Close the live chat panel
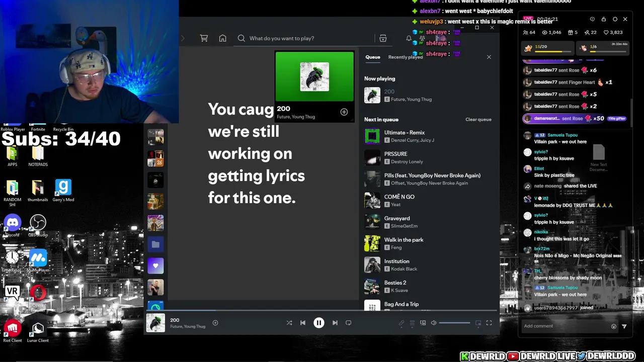The height and width of the screenshot is (362, 644). [x=625, y=19]
